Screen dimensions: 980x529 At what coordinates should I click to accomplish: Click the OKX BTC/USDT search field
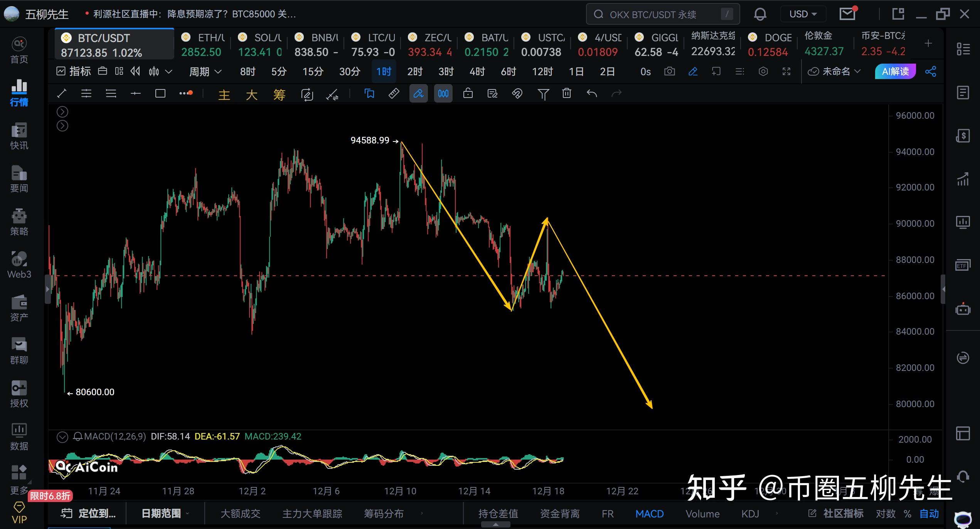point(655,15)
